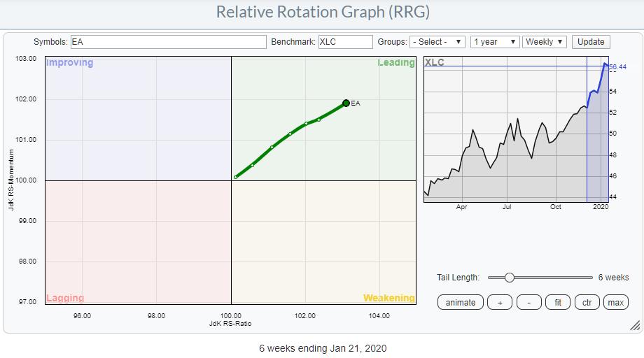The height and width of the screenshot is (358, 644).
Task: Focus the Symbols input field containing EA
Action: (x=168, y=42)
